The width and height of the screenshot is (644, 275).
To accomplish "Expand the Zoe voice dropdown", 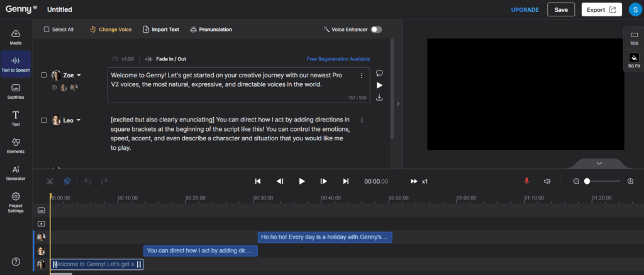I will [79, 76].
